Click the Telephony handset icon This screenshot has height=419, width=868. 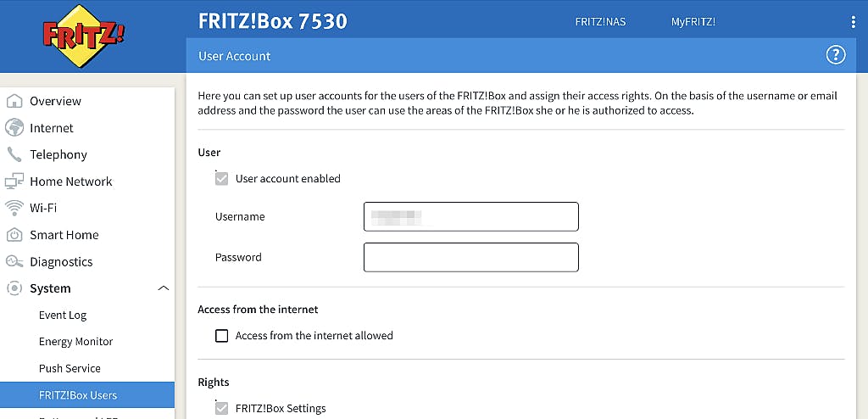14,154
